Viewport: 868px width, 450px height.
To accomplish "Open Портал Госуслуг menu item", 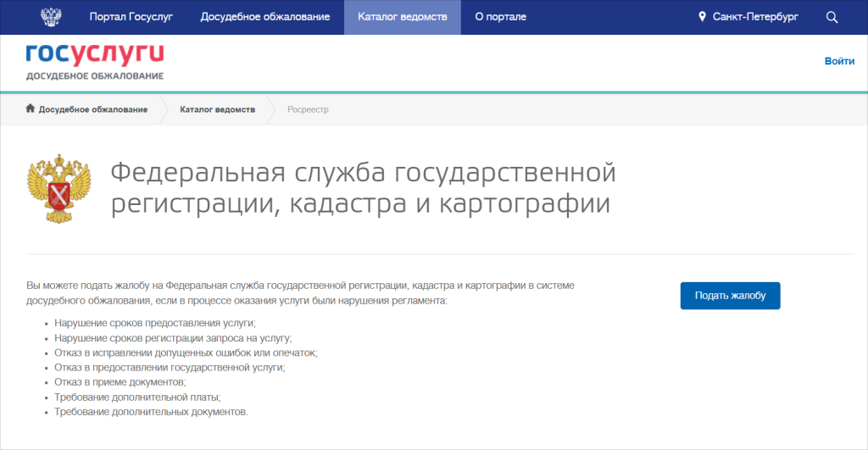I will [x=131, y=17].
